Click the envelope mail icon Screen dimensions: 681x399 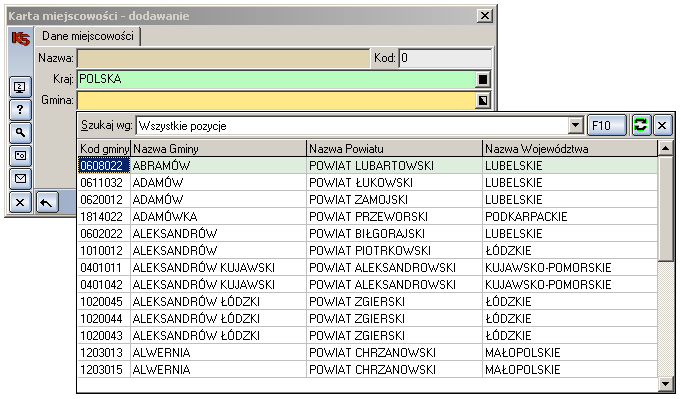(20, 179)
